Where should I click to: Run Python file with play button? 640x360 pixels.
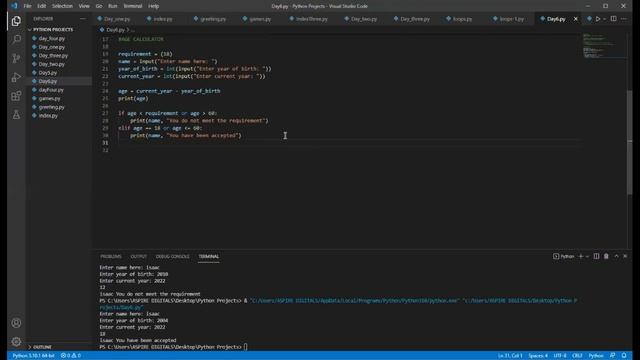(x=598, y=19)
